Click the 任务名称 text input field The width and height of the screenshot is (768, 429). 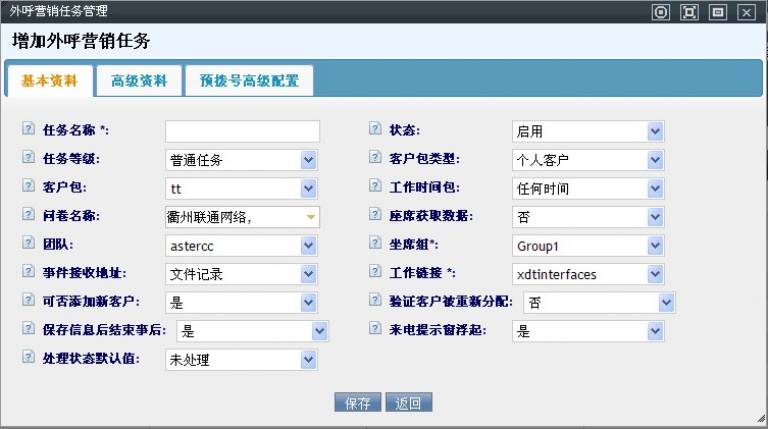[x=242, y=131]
